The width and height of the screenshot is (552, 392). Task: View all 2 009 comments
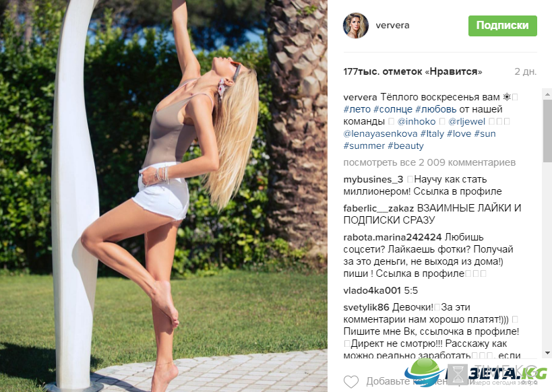coord(429,162)
